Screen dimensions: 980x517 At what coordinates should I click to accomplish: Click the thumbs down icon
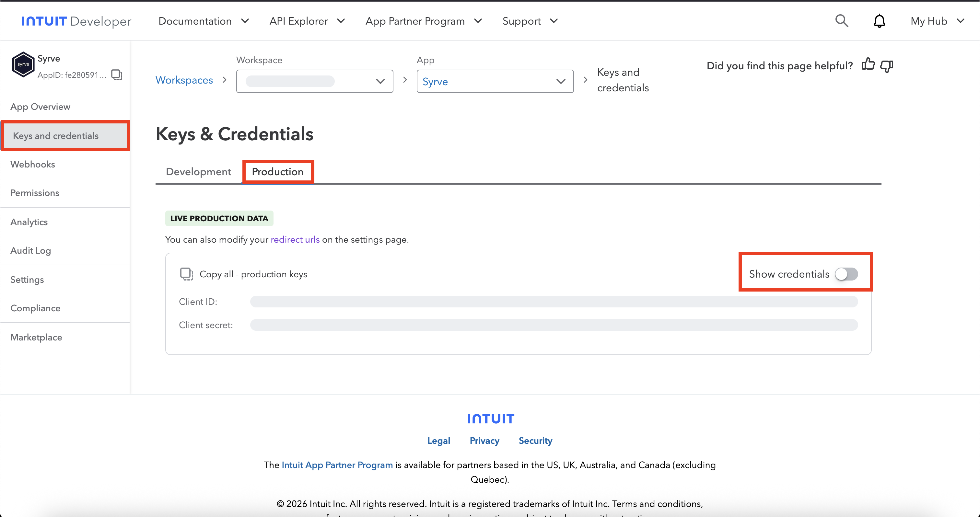[x=887, y=66]
